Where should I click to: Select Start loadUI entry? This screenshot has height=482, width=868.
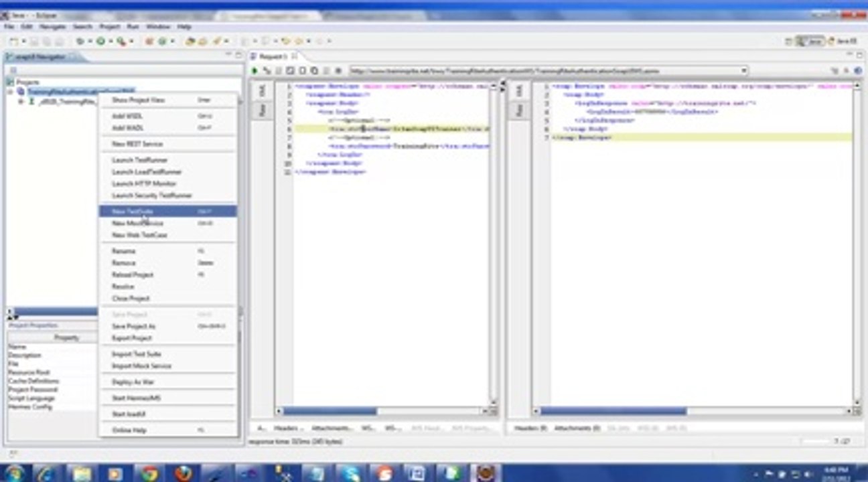pos(167,414)
